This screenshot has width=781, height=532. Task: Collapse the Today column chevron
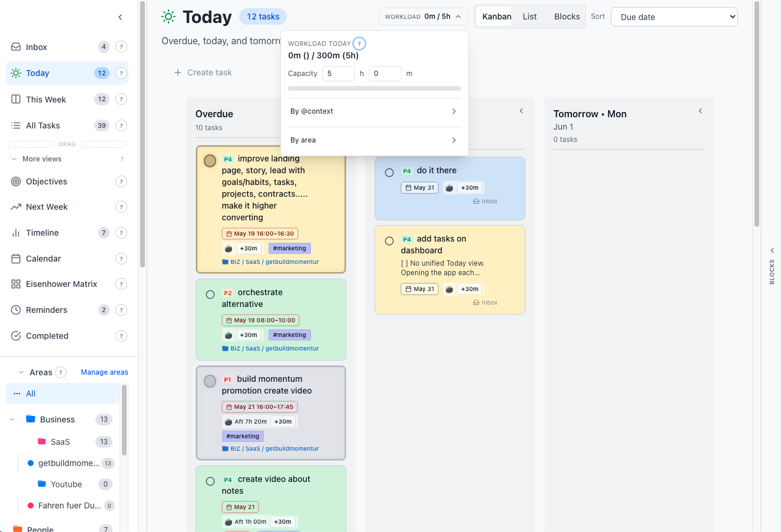[x=521, y=111]
